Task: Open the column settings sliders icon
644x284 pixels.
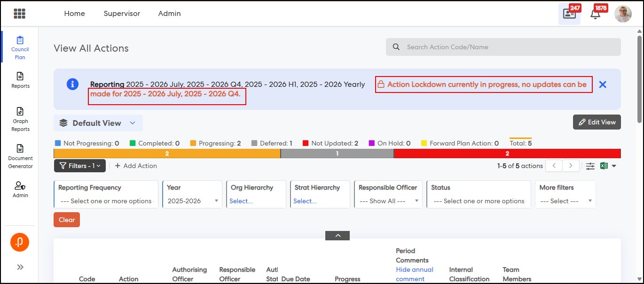Action: coord(590,166)
